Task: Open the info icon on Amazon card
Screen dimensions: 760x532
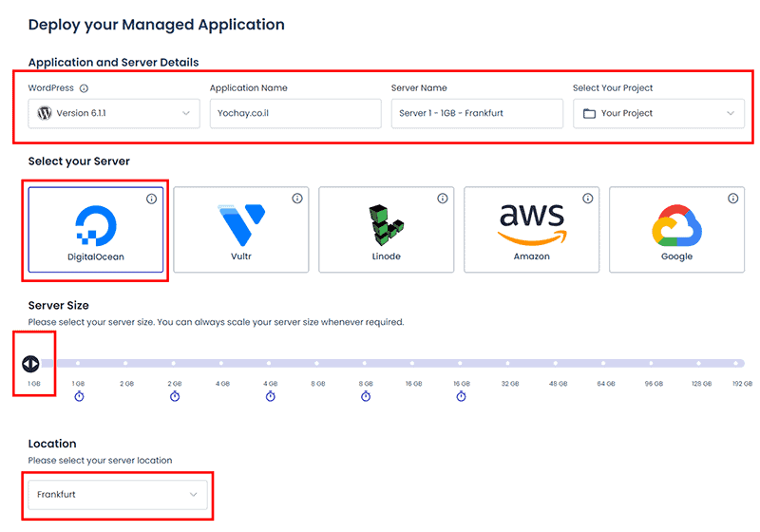Action: coord(588,199)
